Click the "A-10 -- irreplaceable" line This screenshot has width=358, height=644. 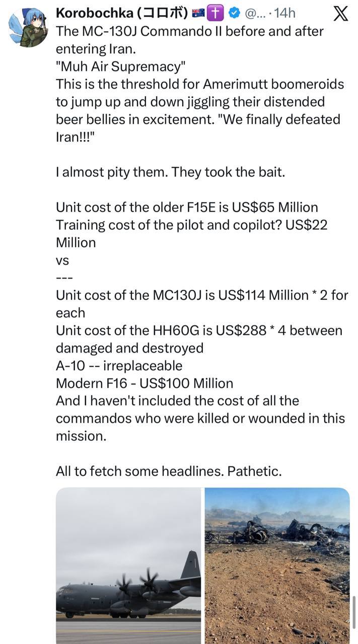[119, 366]
